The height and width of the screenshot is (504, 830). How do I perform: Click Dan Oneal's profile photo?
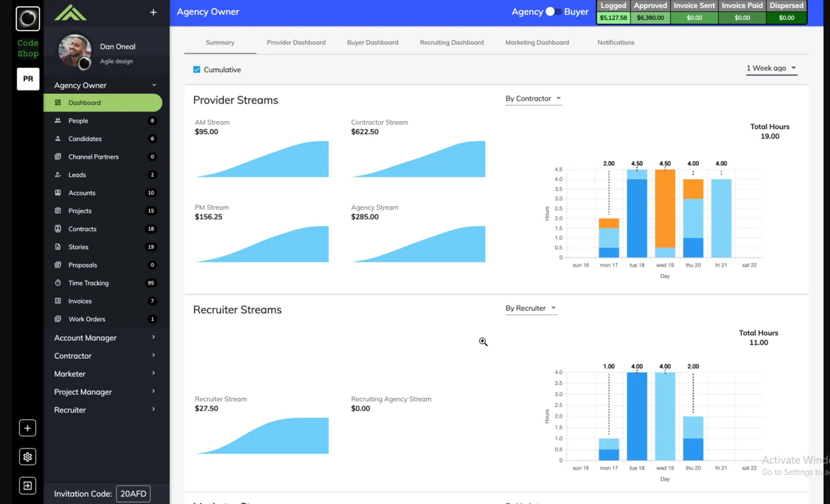coord(75,51)
